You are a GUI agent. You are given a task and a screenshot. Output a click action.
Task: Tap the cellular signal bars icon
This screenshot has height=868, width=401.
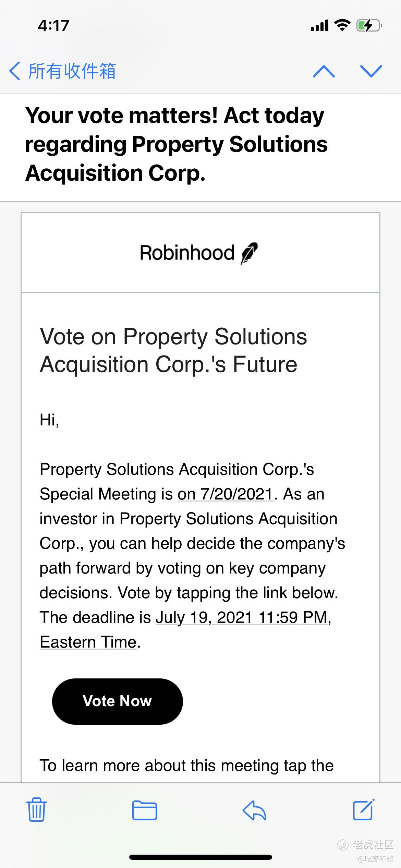(x=319, y=26)
